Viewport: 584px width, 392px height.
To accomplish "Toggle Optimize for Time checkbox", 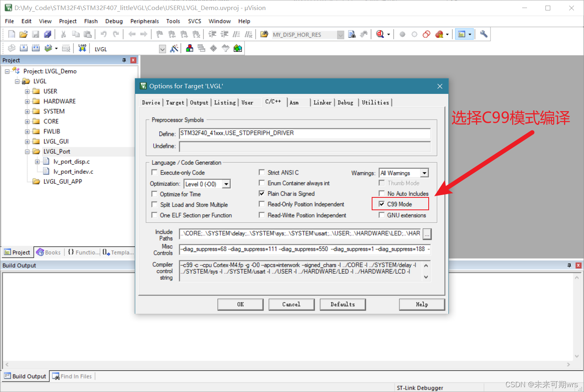I will click(154, 194).
